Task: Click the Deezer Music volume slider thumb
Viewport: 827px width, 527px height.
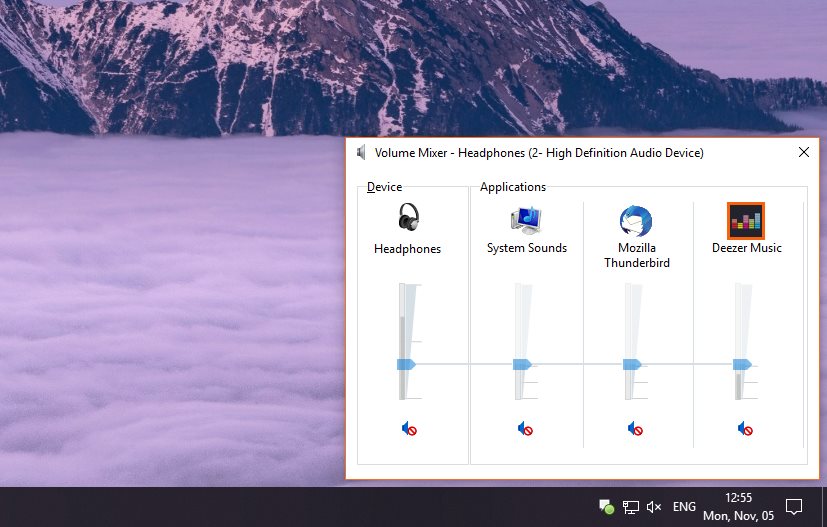Action: pyautogui.click(x=742, y=364)
